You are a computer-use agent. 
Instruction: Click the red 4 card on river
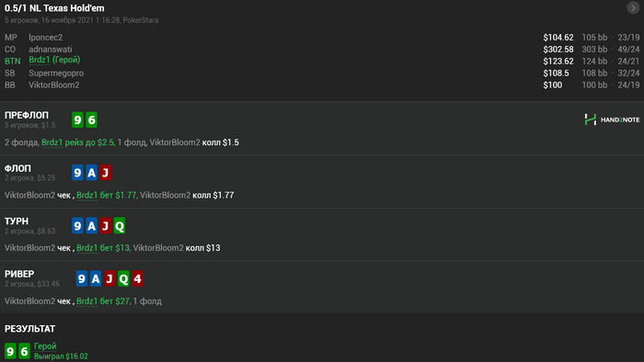[x=138, y=278]
